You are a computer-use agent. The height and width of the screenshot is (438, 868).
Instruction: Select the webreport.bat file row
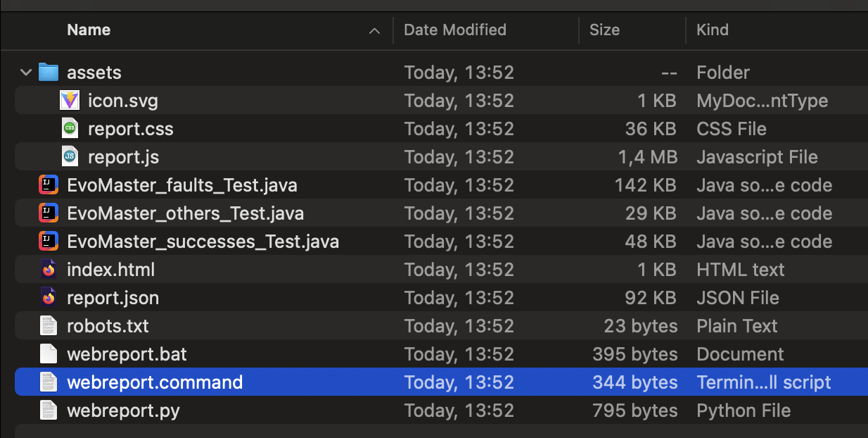click(127, 354)
